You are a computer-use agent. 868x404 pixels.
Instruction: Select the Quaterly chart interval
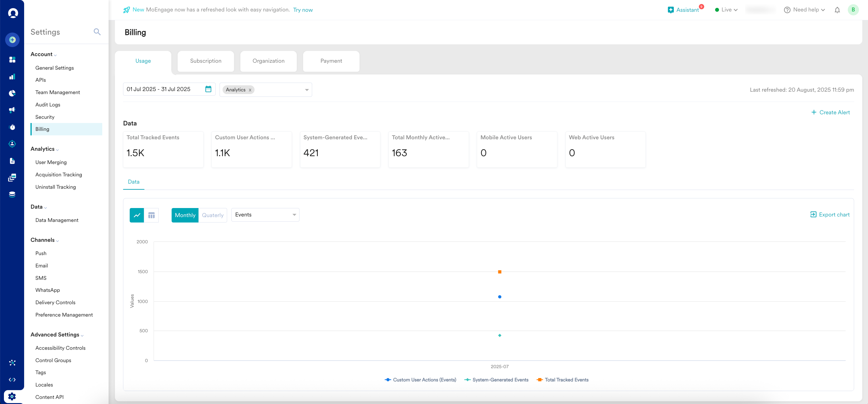tap(213, 215)
